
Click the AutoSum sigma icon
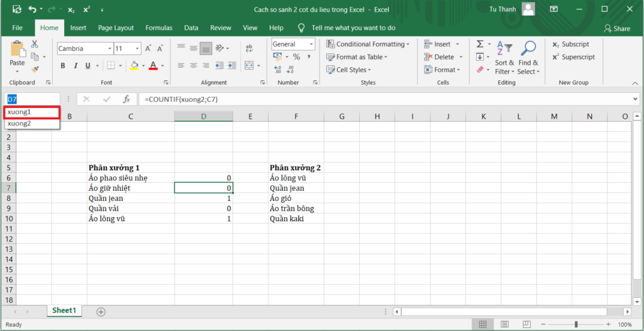coord(480,44)
